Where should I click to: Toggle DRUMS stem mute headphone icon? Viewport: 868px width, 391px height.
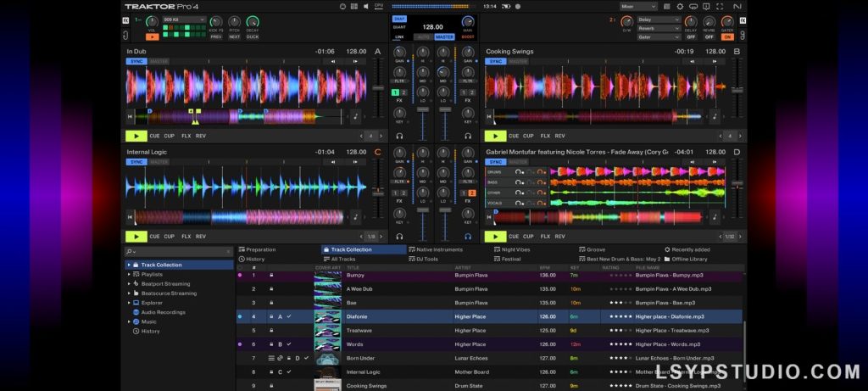pyautogui.click(x=519, y=171)
